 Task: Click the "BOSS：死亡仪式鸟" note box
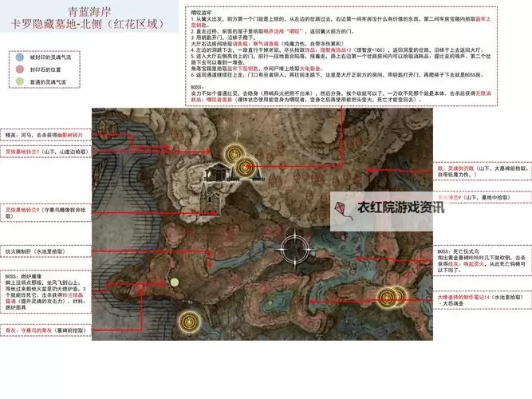tap(482, 260)
